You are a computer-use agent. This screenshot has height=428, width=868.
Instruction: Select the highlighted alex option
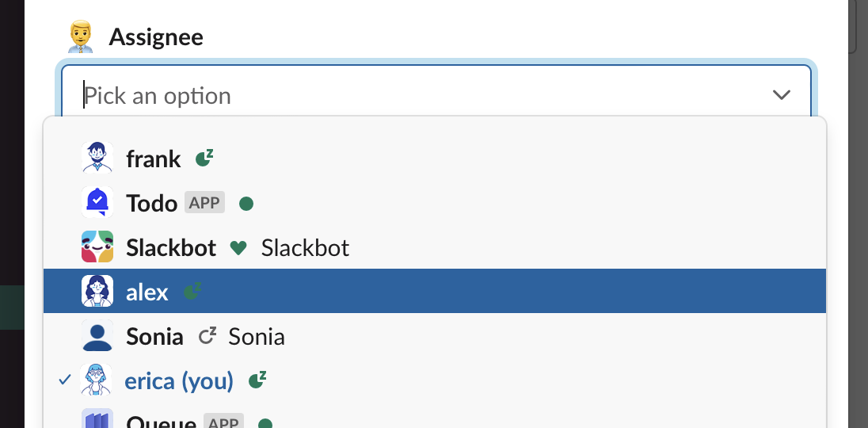click(x=147, y=292)
